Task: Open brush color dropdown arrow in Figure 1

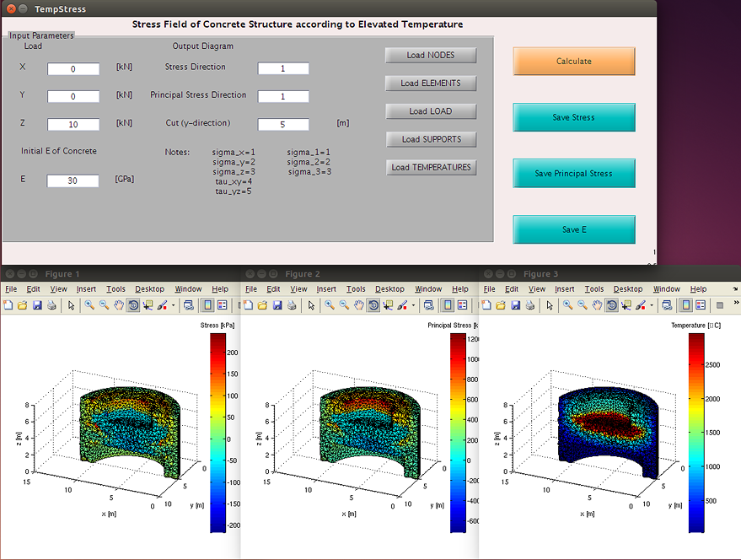Action: (174, 305)
